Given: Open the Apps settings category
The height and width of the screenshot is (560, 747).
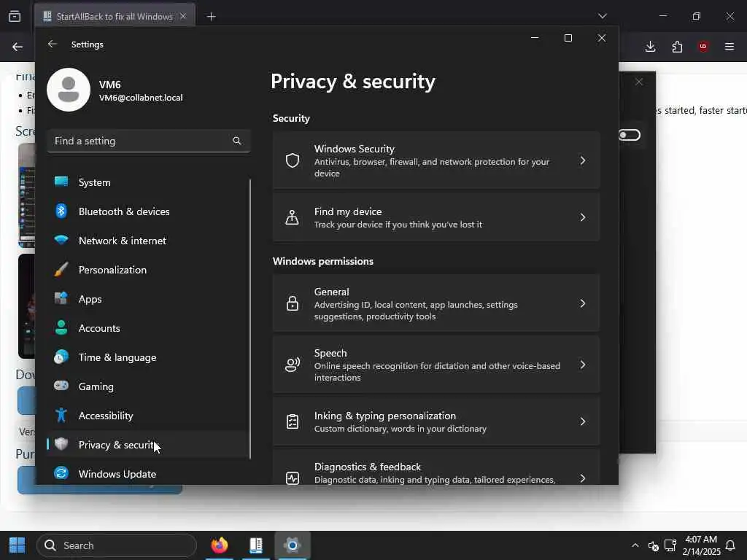Looking at the screenshot, I should (147, 299).
